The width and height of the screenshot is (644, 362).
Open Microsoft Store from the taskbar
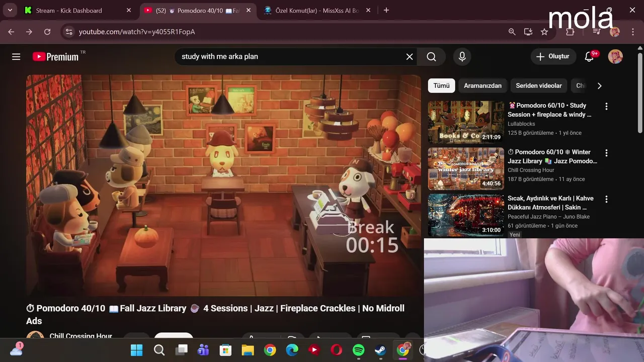(x=225, y=350)
